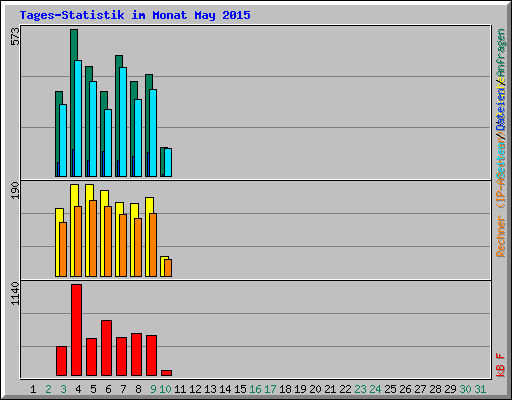
Task: Click the small red KB bar for day 10
Action: (166, 373)
